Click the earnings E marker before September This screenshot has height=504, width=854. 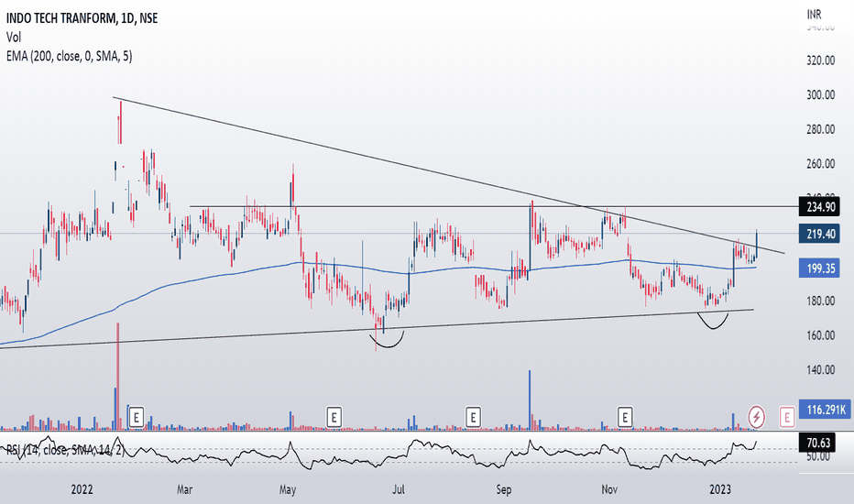pos(474,418)
